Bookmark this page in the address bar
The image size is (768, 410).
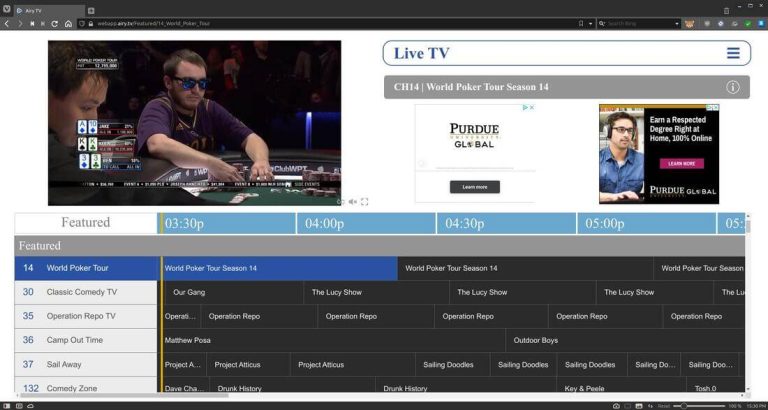tap(580, 23)
